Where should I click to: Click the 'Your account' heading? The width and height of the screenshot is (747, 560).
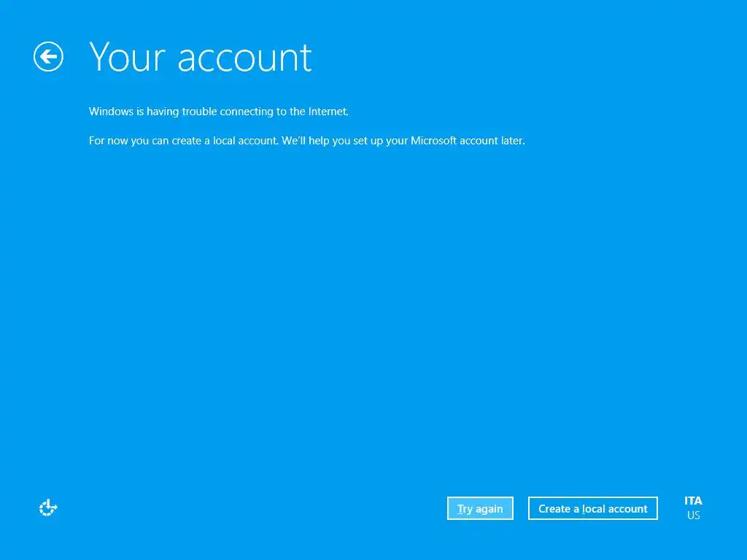click(x=200, y=57)
